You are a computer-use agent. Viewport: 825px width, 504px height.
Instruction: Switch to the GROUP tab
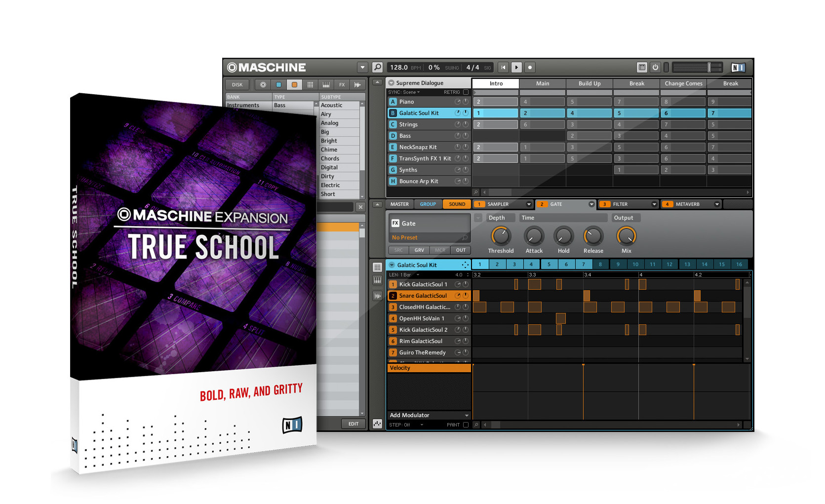[x=428, y=204]
